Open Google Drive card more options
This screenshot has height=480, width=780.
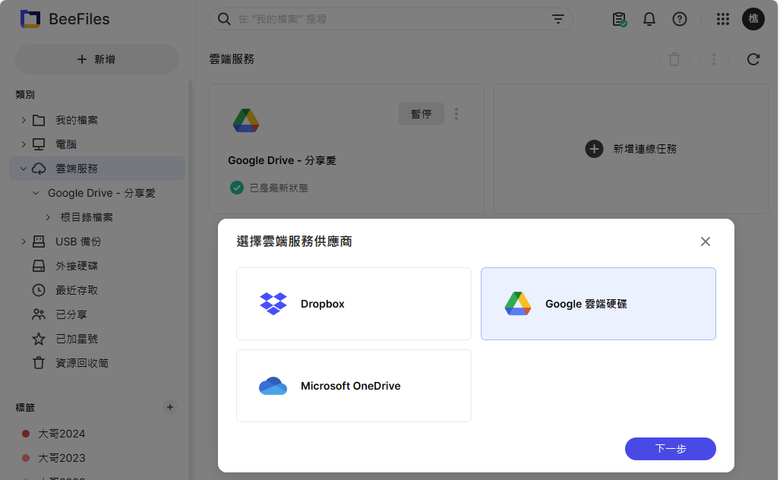[456, 114]
